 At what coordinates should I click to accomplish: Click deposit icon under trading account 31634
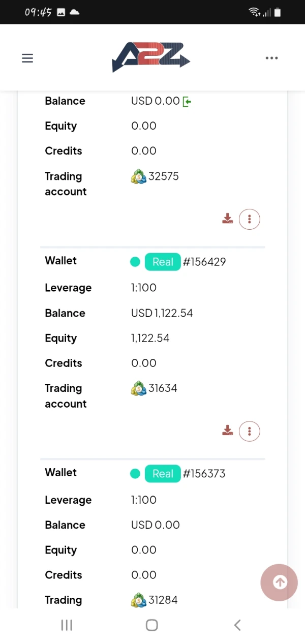227,431
